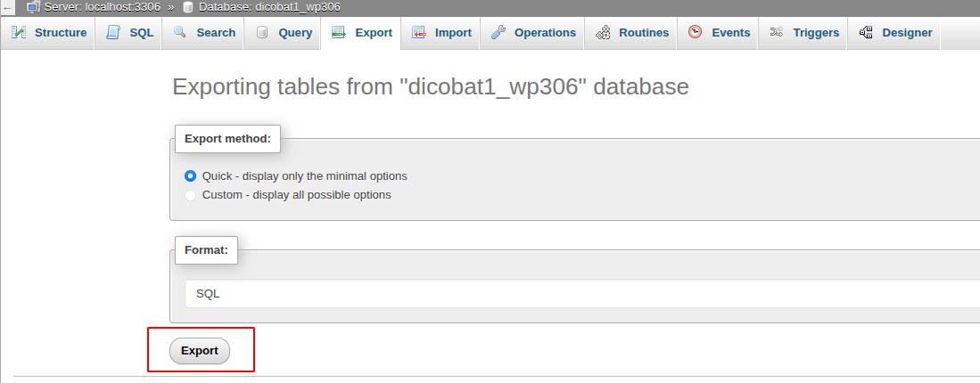Switch to the Routines tab label

644,32
